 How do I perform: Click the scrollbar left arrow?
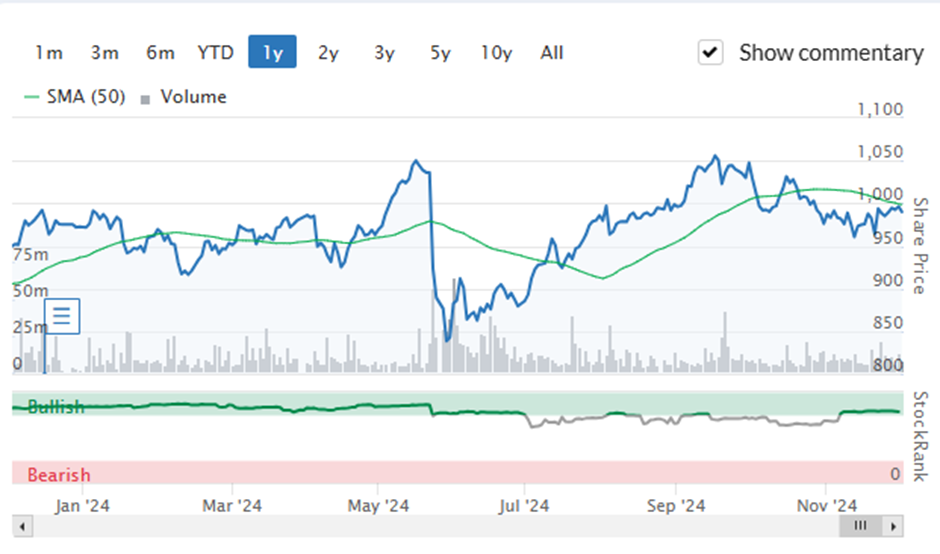tap(22, 527)
